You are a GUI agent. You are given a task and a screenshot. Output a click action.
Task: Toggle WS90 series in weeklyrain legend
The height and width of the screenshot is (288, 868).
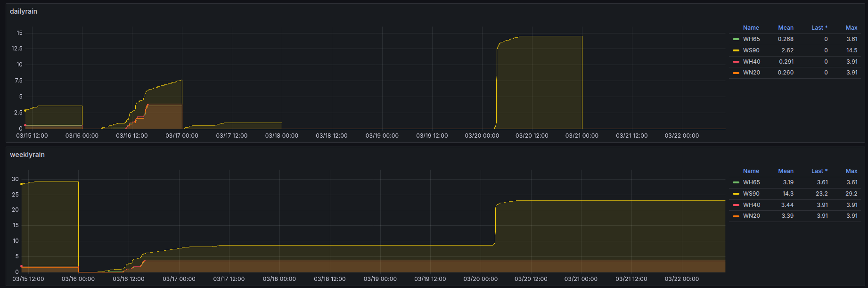[751, 194]
